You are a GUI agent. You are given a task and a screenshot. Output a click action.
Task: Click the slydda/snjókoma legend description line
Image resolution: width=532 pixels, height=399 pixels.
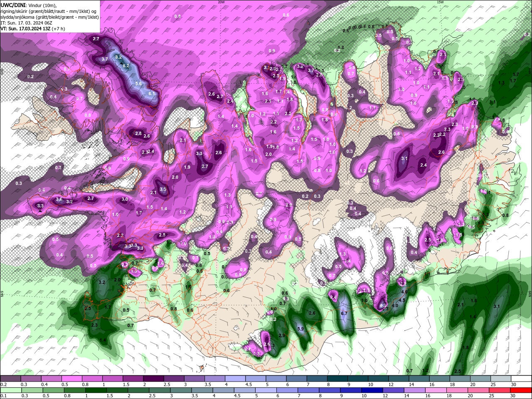click(x=49, y=17)
